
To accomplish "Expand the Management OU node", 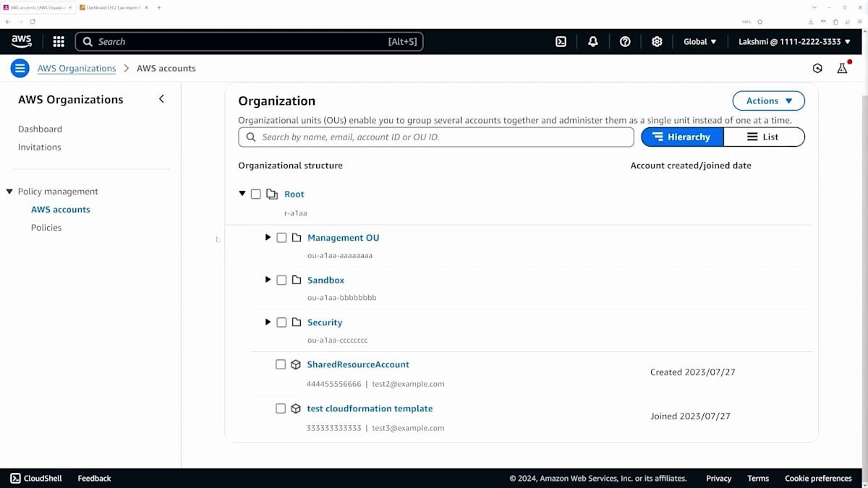I will pos(268,237).
